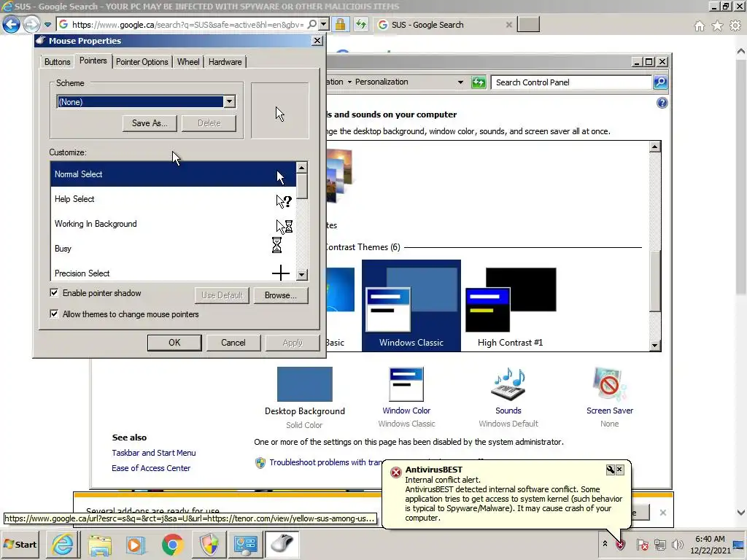Click themes list scroll up arrow

point(655,147)
